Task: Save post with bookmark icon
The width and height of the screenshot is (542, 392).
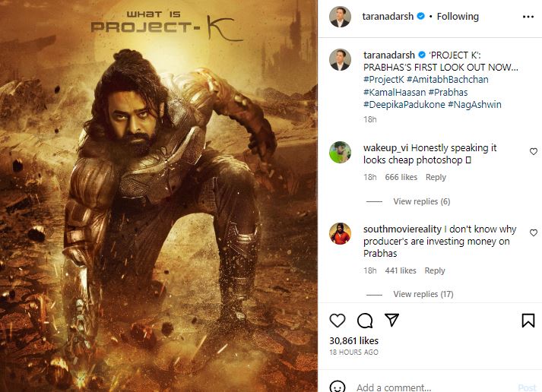Action: pyautogui.click(x=528, y=321)
